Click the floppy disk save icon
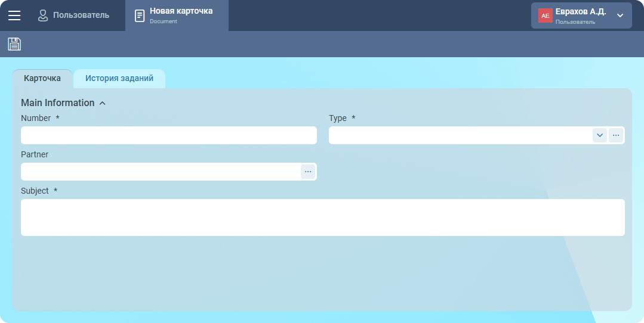 pos(14,44)
